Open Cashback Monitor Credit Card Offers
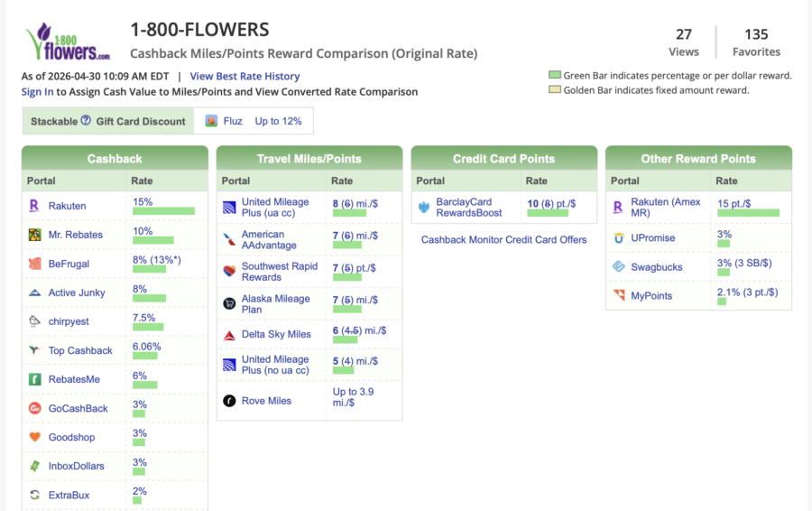The width and height of the screenshot is (812, 511). pyautogui.click(x=503, y=239)
